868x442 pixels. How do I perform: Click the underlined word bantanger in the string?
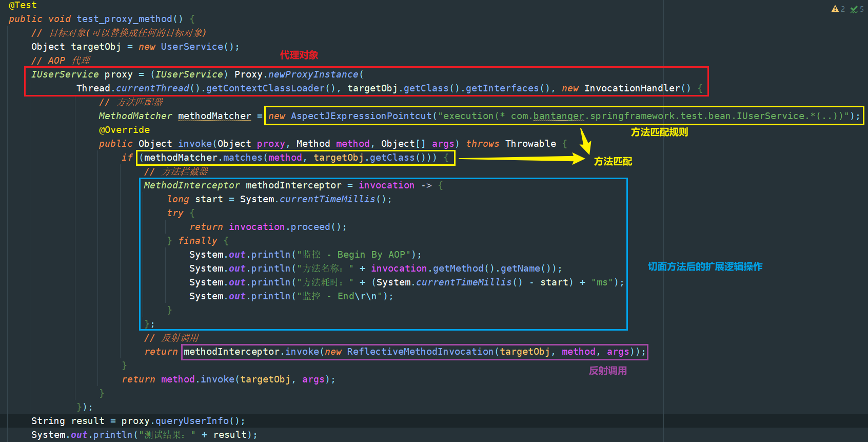click(558, 116)
